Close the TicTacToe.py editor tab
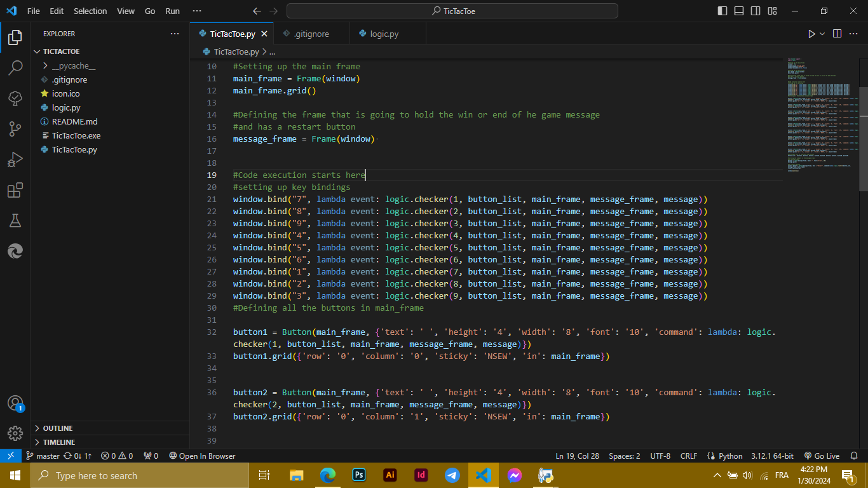Image resolution: width=868 pixels, height=488 pixels. [x=264, y=34]
